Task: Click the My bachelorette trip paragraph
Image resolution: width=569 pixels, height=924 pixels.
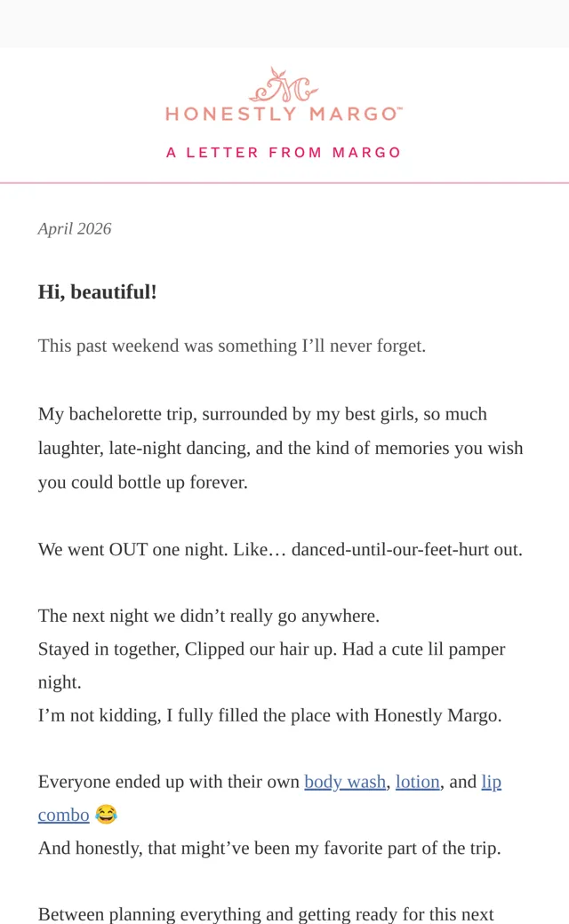Action: (281, 448)
